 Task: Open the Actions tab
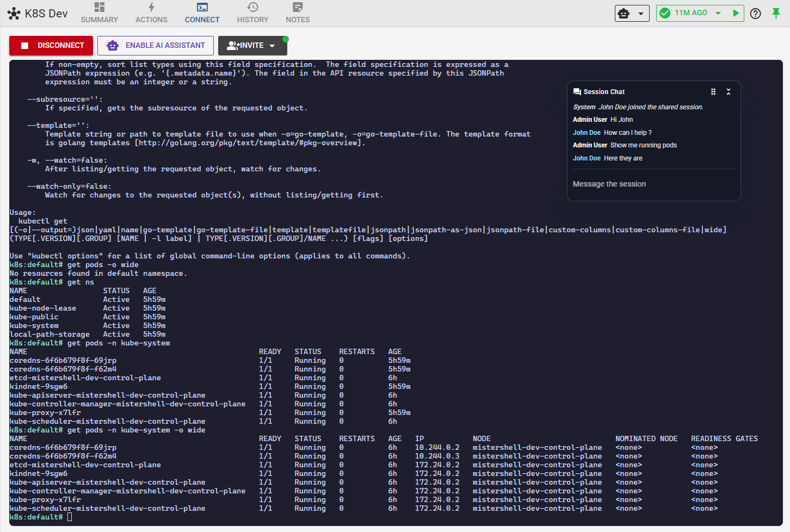(151, 13)
